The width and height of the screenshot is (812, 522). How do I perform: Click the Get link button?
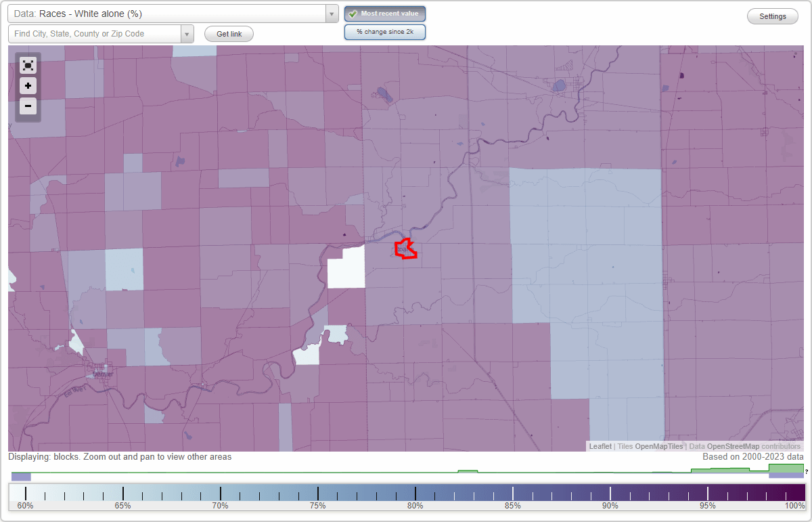tap(229, 33)
